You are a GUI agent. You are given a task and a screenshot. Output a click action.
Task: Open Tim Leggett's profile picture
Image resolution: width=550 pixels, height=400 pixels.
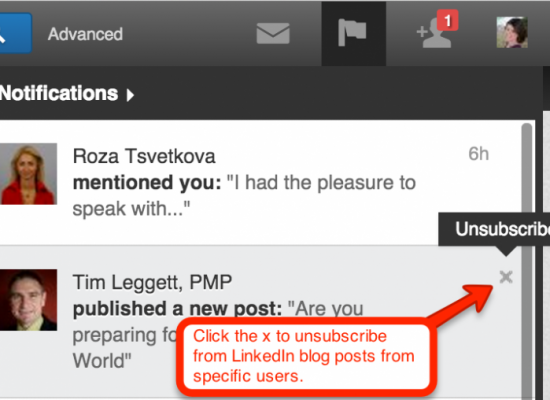[x=28, y=300]
